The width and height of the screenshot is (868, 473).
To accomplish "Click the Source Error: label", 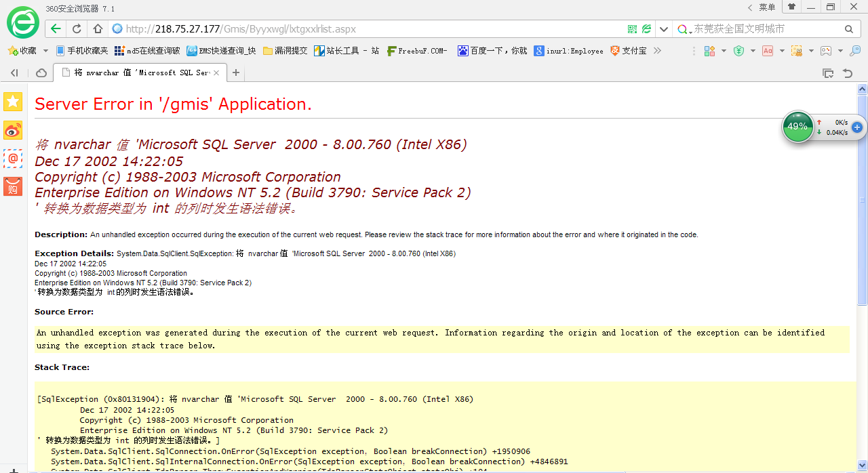I will (x=64, y=312).
